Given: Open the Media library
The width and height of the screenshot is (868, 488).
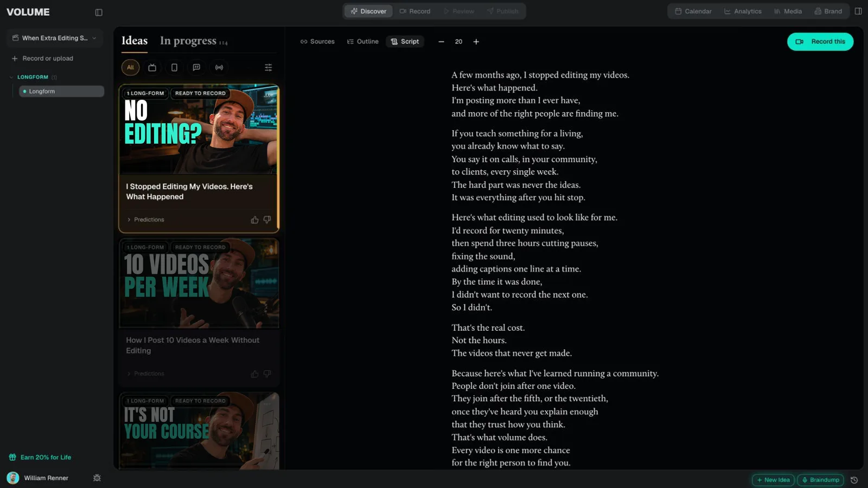Looking at the screenshot, I should coord(788,11).
